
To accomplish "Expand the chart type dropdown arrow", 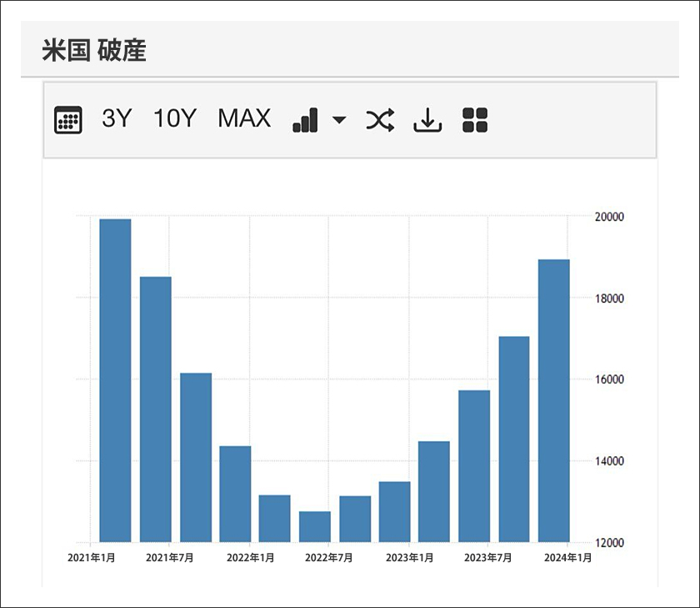I will pos(338,120).
